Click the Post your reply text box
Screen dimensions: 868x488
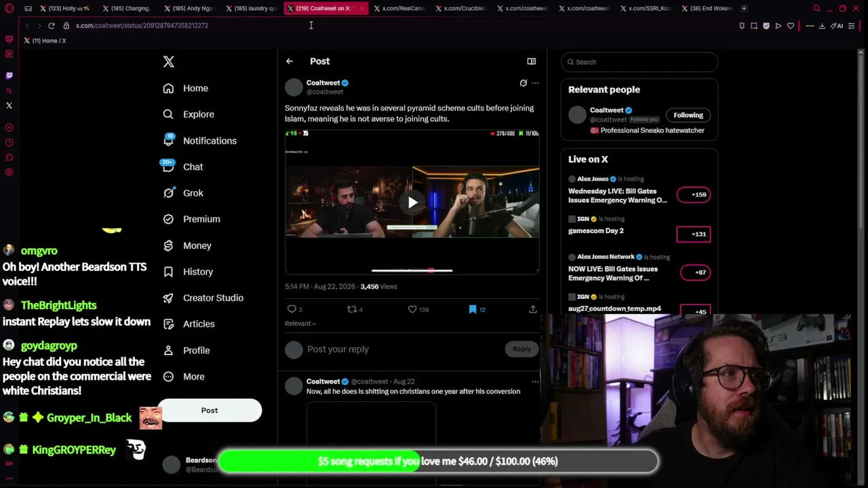(x=404, y=350)
